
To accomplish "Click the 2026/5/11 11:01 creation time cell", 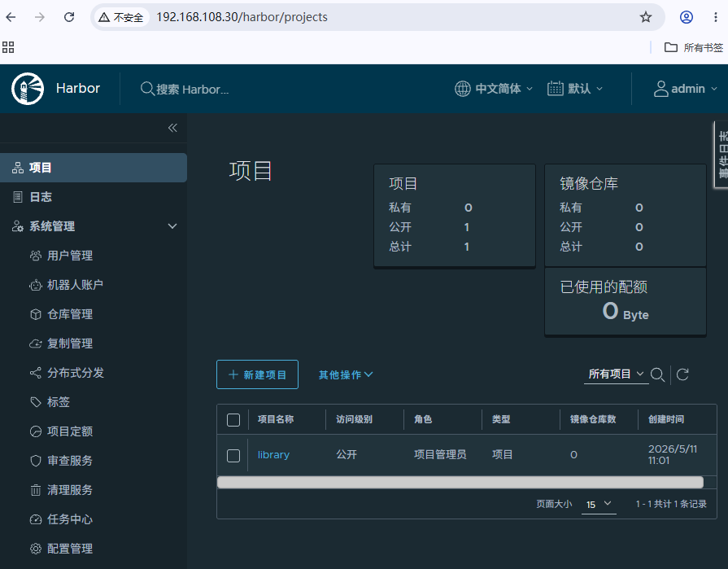I will click(x=673, y=455).
